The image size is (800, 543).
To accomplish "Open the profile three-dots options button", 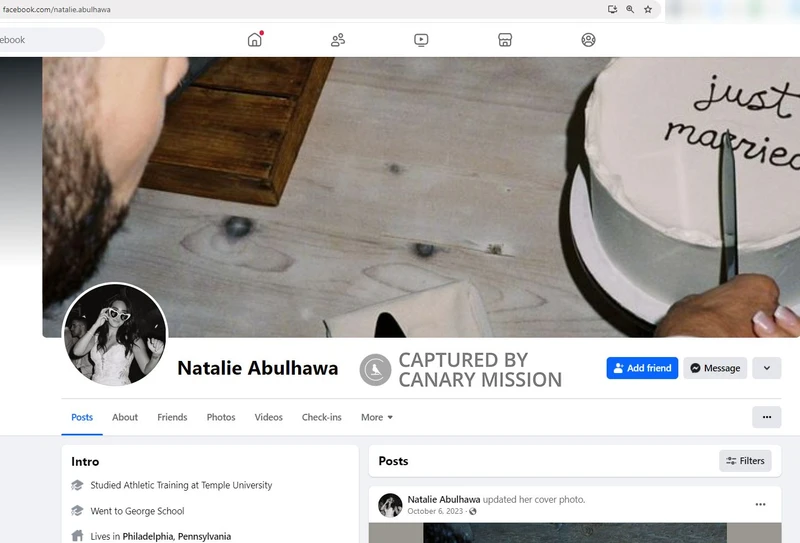I will coord(766,417).
